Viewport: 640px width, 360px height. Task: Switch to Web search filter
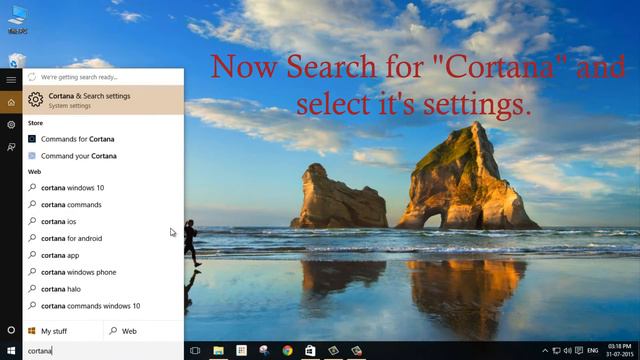[144, 331]
